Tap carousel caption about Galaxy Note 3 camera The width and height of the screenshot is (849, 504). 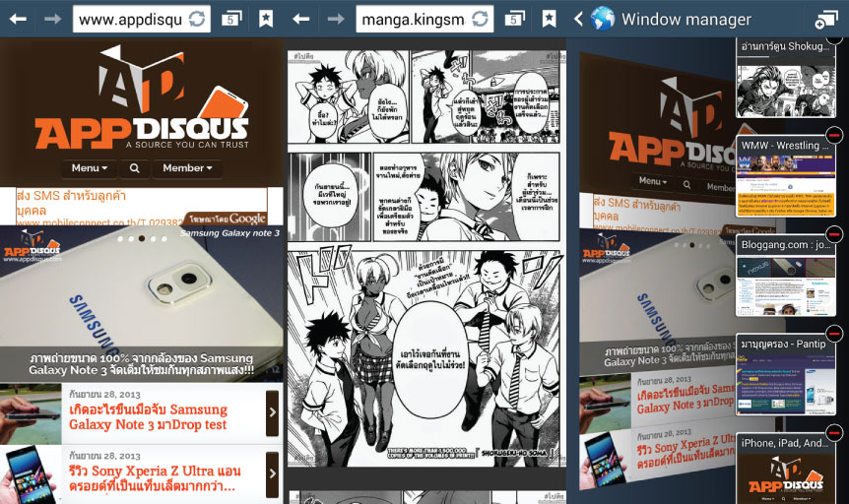(141, 364)
